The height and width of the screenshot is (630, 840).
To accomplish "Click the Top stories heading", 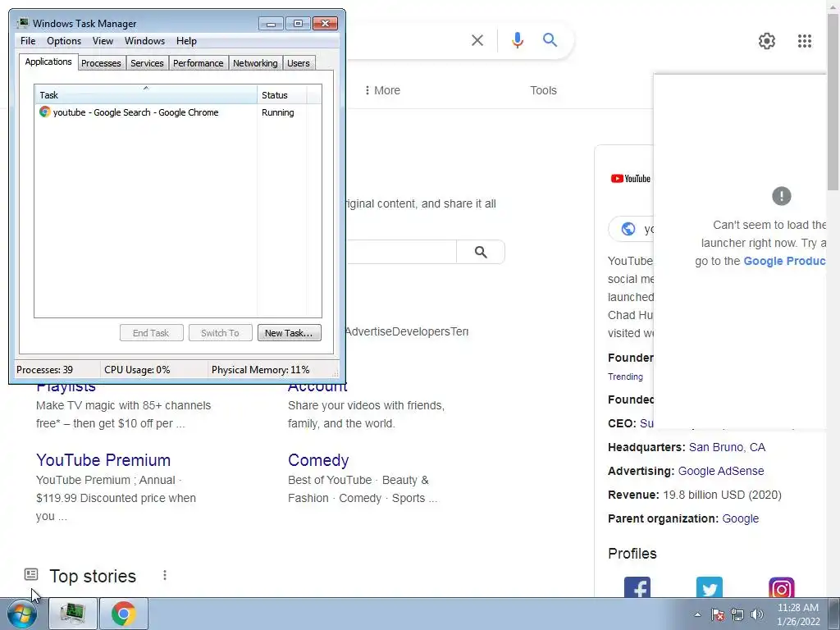I will [93, 576].
